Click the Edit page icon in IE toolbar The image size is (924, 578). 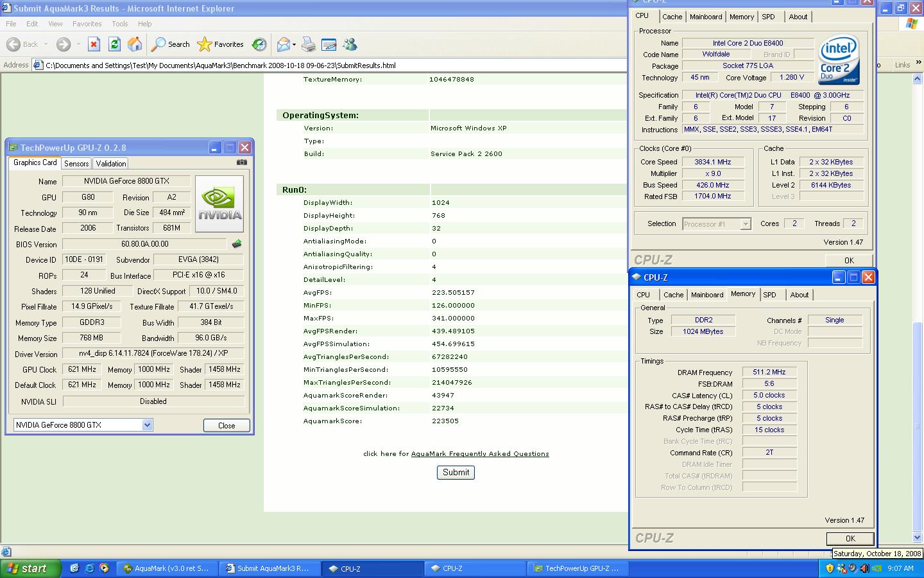click(329, 44)
